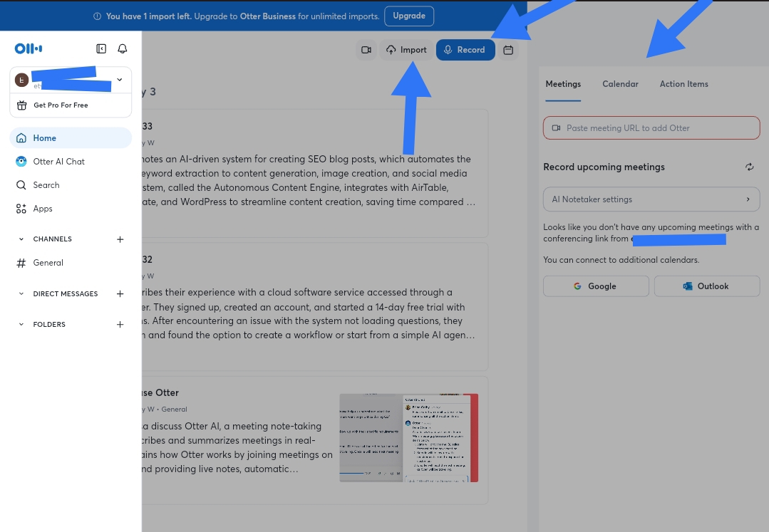Click the account avatar icon
The width and height of the screenshot is (769, 532).
pos(21,79)
